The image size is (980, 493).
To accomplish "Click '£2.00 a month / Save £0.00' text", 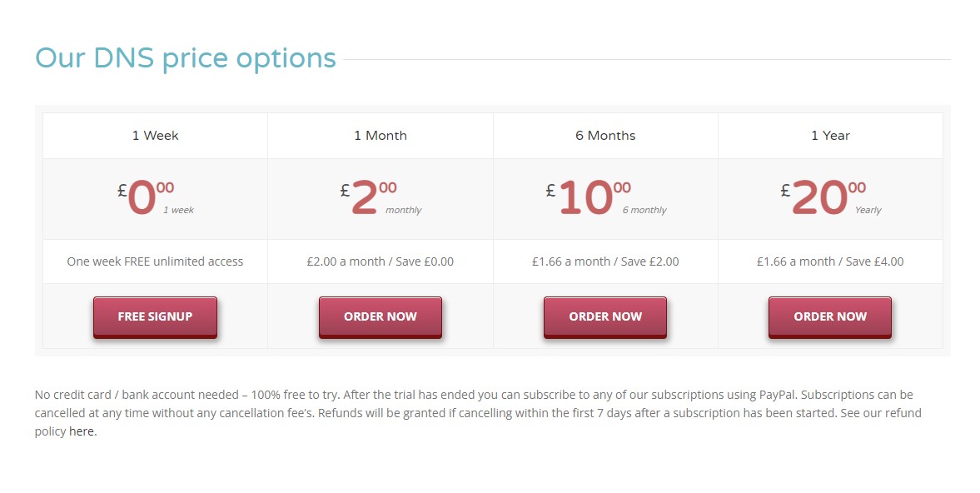I will (x=380, y=261).
